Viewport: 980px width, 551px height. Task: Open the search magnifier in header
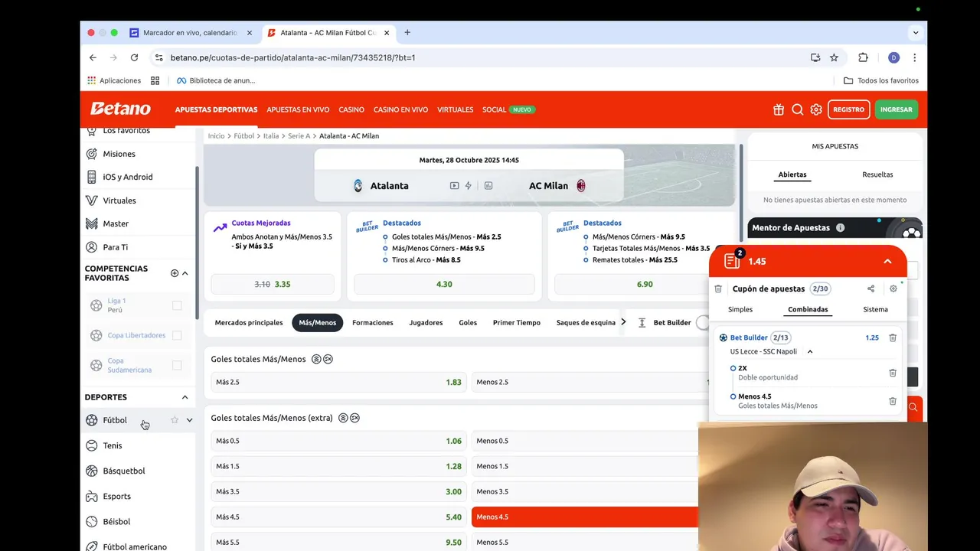tap(797, 109)
